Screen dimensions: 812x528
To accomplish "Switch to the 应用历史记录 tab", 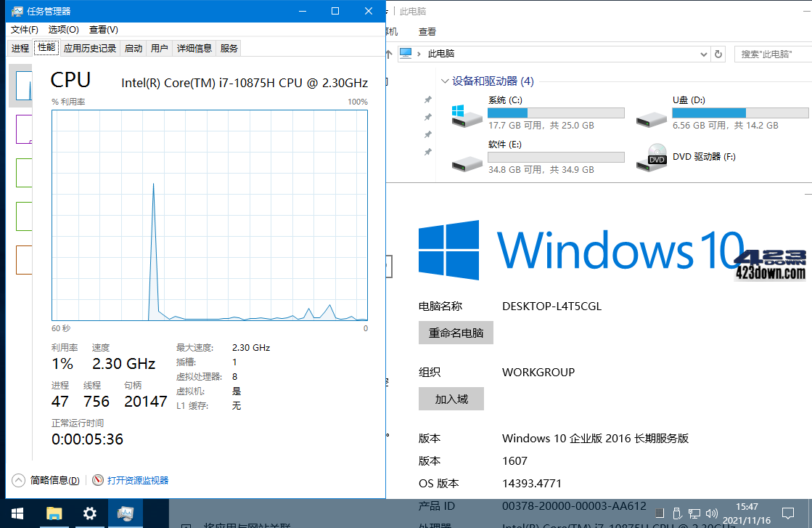I will [90, 48].
